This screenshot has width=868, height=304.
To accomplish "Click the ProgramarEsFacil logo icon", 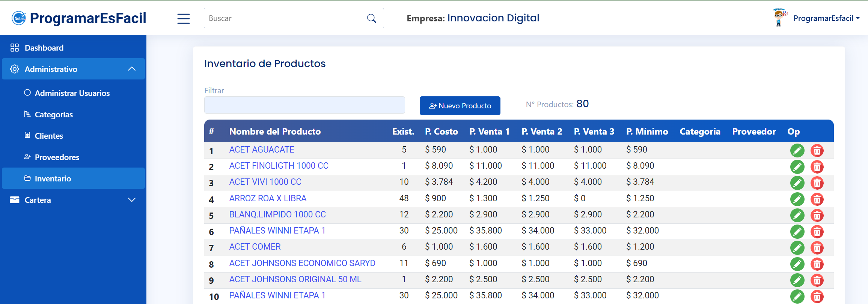I will [19, 18].
